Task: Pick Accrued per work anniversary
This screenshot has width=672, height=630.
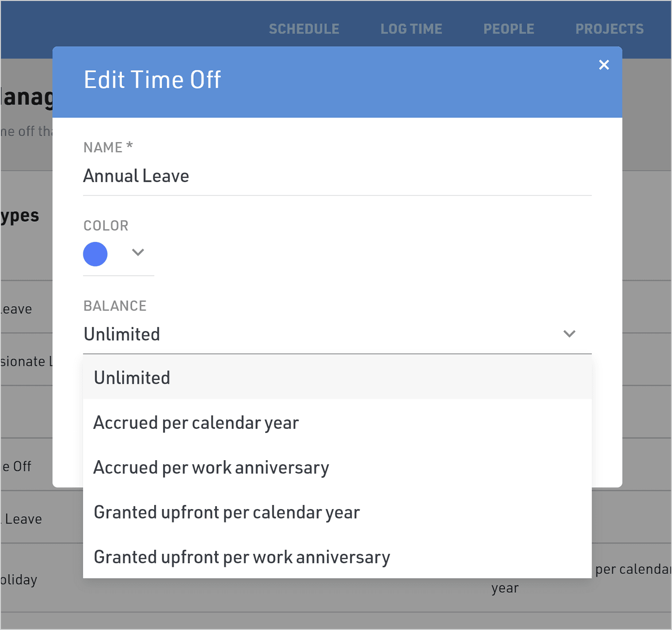Action: [x=211, y=467]
